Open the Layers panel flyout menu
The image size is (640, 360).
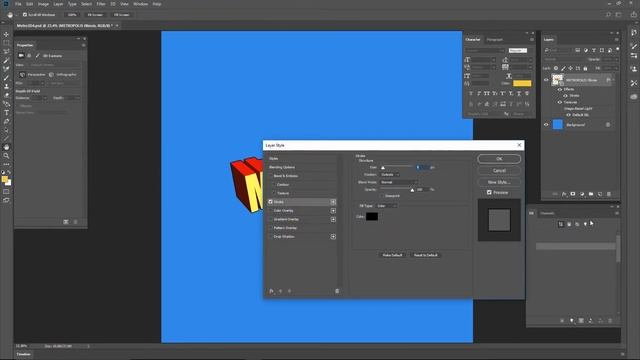[616, 40]
